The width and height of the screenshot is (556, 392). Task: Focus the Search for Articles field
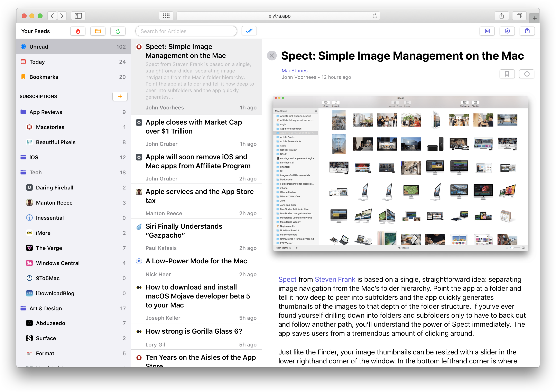point(186,31)
